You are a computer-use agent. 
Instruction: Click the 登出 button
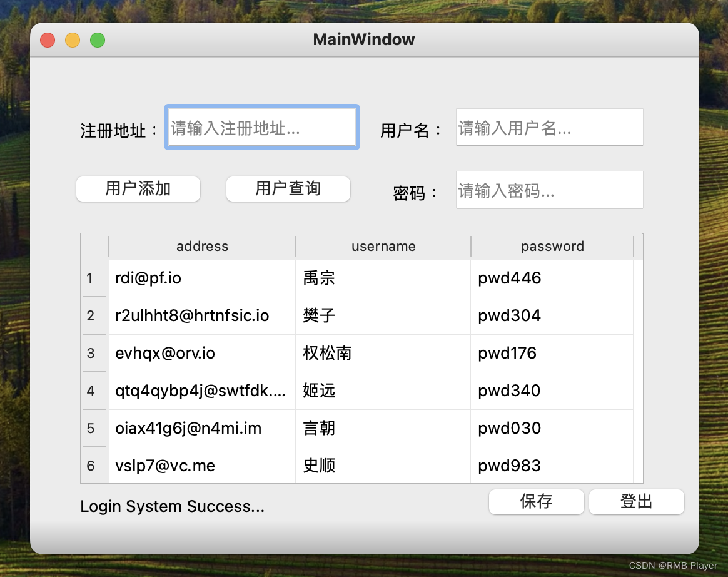636,501
